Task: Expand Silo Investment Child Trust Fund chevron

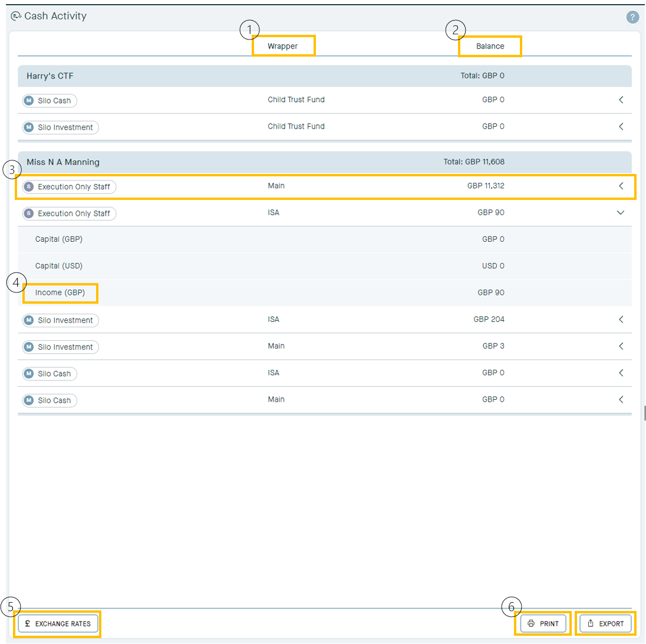Action: click(x=621, y=126)
